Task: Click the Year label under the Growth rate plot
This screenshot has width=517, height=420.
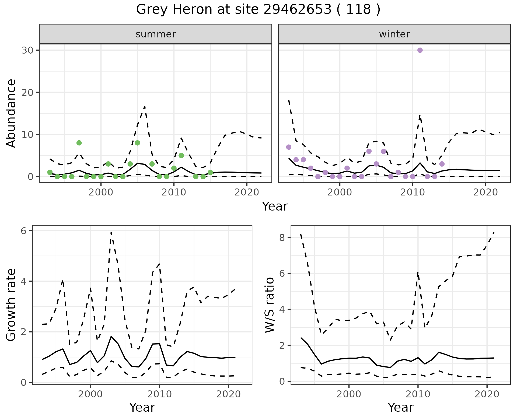Action: (142, 407)
